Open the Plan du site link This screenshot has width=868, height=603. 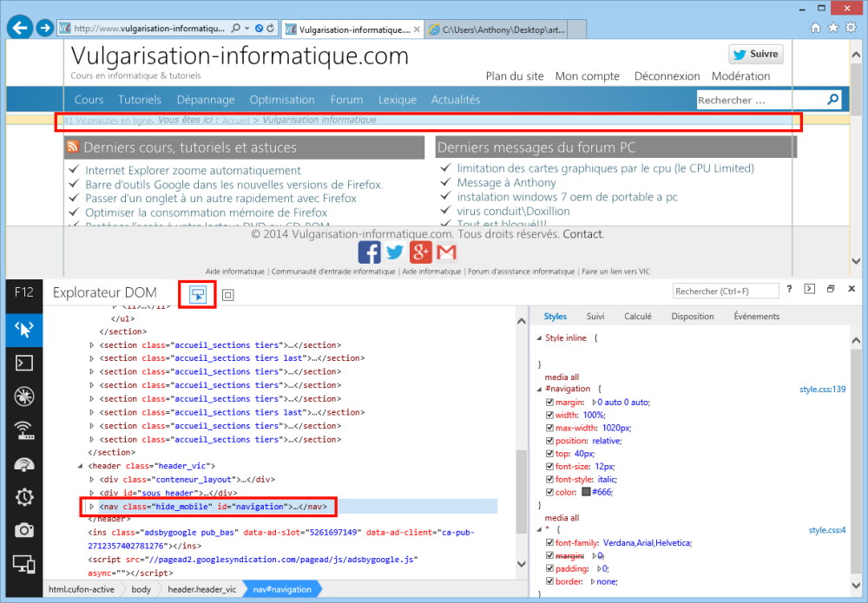[x=515, y=75]
